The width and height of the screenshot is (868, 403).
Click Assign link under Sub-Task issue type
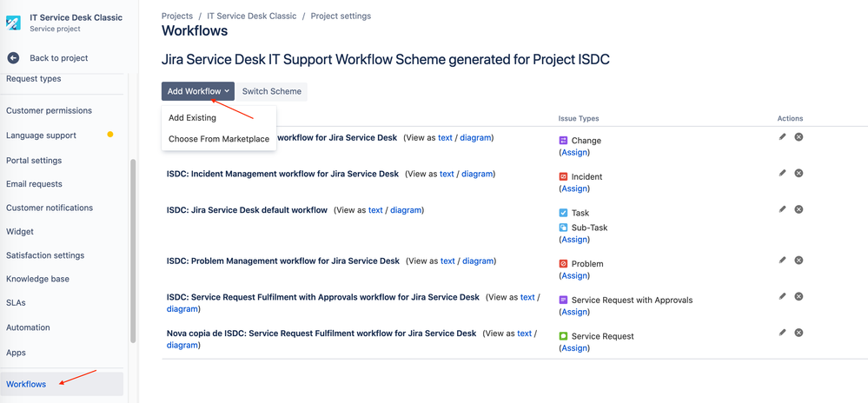[574, 239]
